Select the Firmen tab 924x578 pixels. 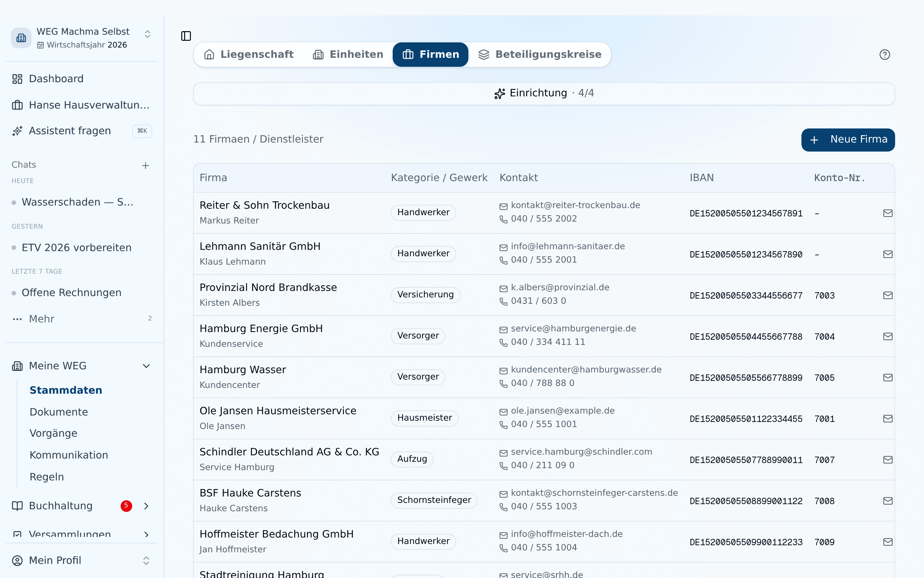tap(430, 55)
